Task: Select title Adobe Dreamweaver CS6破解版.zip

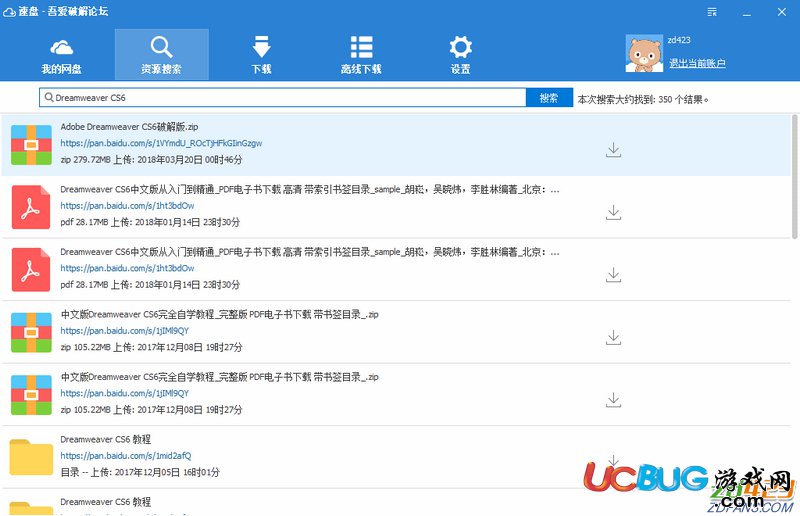Action: [129, 127]
